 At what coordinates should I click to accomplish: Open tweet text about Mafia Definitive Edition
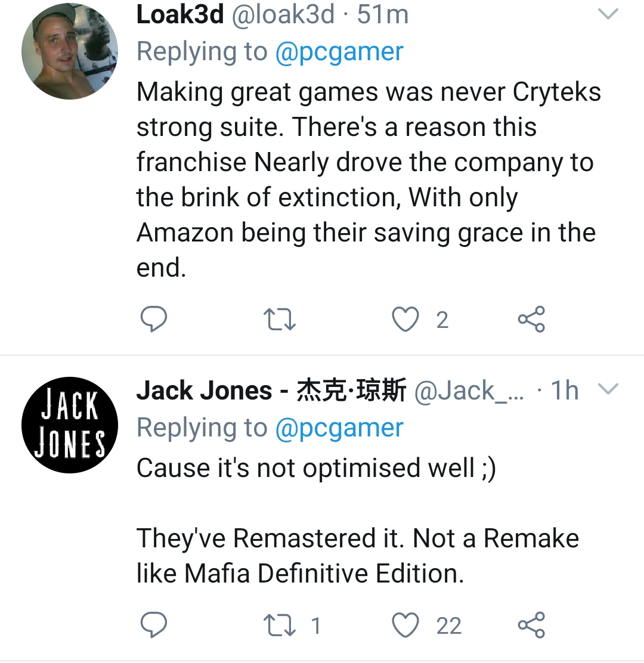pyautogui.click(x=358, y=556)
